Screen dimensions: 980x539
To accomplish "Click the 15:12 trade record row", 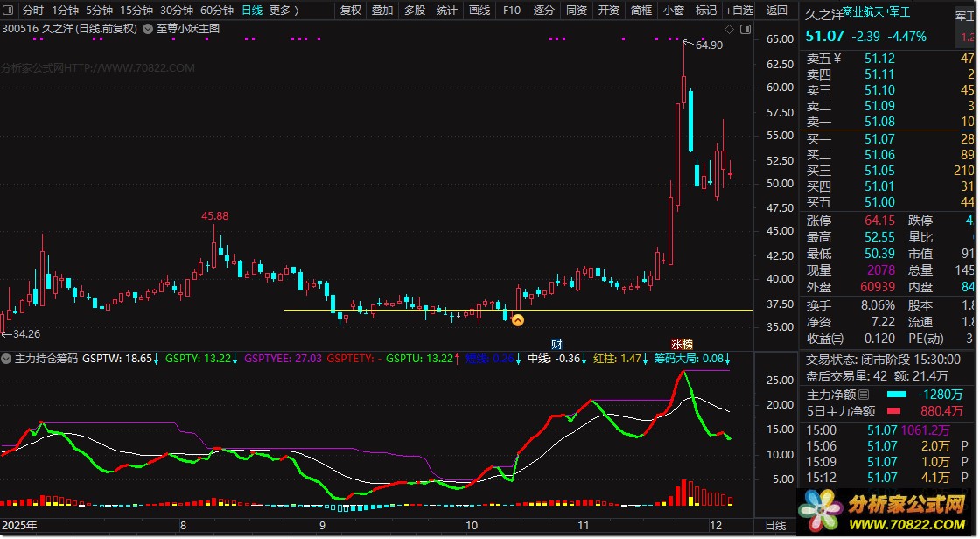I will pos(887,478).
